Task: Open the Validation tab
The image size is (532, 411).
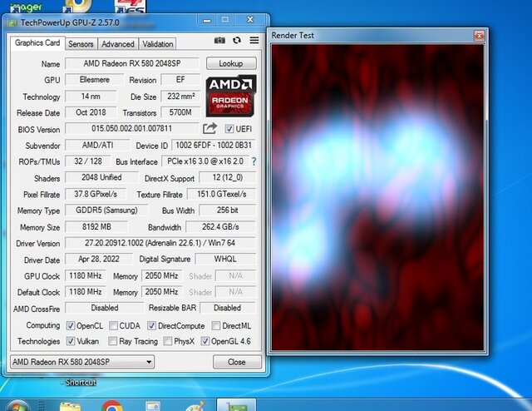Action: point(158,44)
